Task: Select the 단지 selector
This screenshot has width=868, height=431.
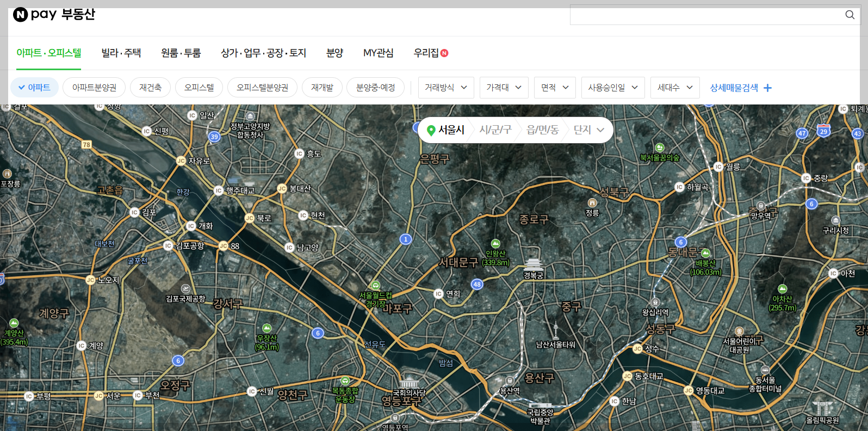Action: [582, 130]
